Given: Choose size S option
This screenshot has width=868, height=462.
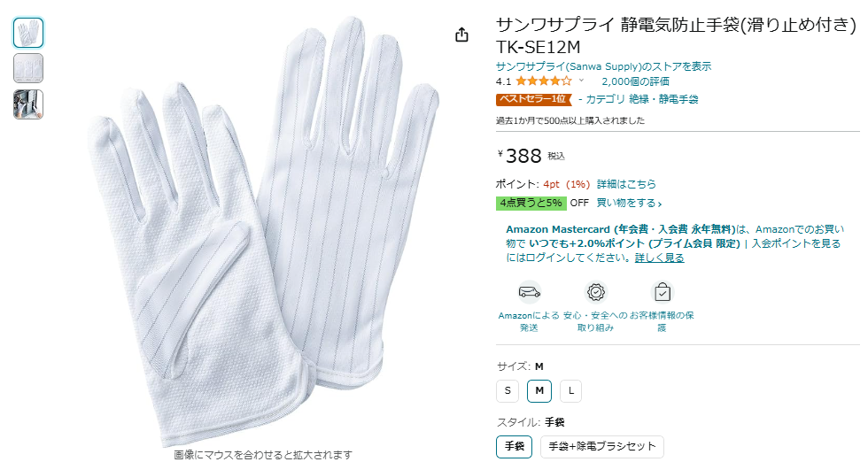Looking at the screenshot, I should [x=507, y=391].
